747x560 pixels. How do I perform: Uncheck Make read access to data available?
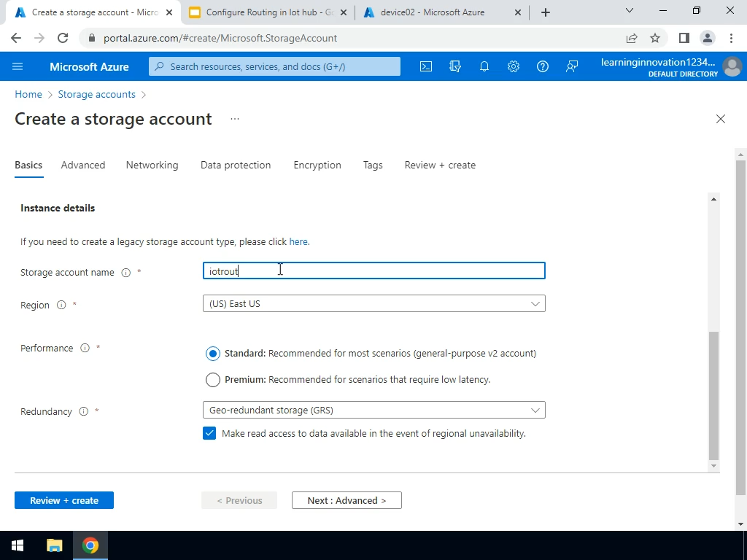pos(209,433)
